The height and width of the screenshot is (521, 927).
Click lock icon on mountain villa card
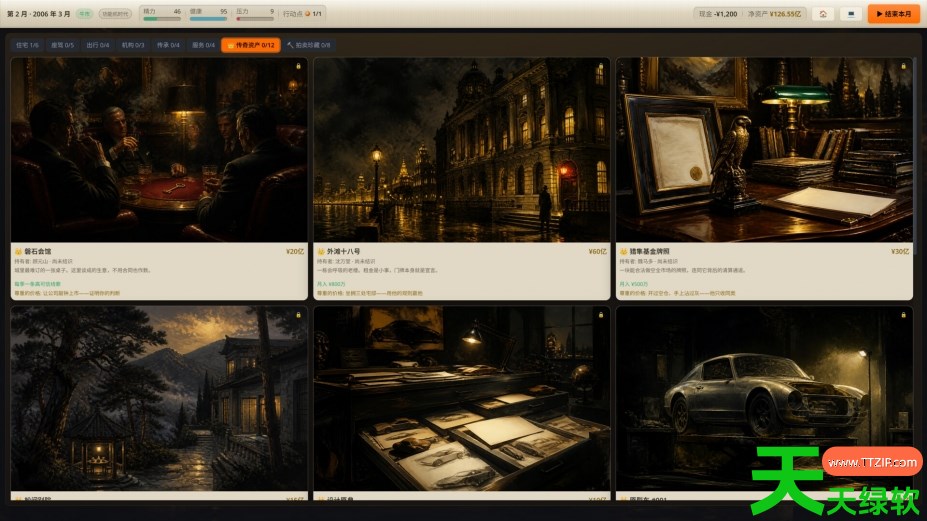298,315
